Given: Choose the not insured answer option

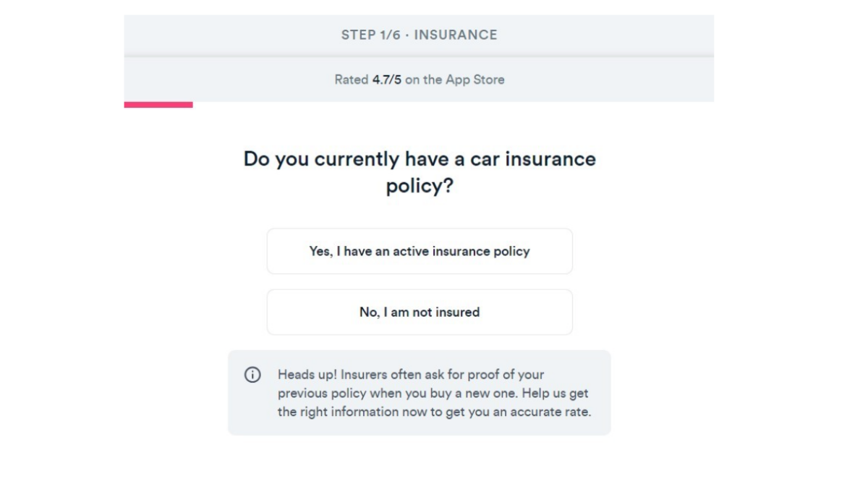Looking at the screenshot, I should 420,312.
